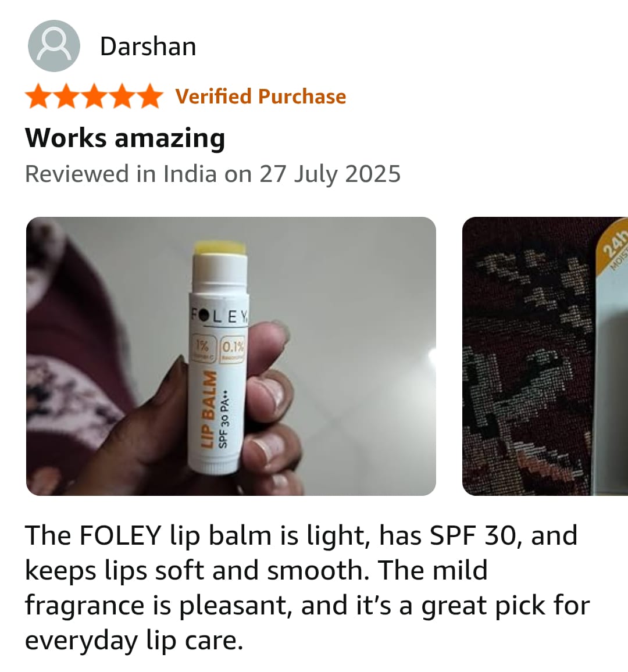Select the second orange rating star
Screen dimensions: 628x672
click(66, 96)
